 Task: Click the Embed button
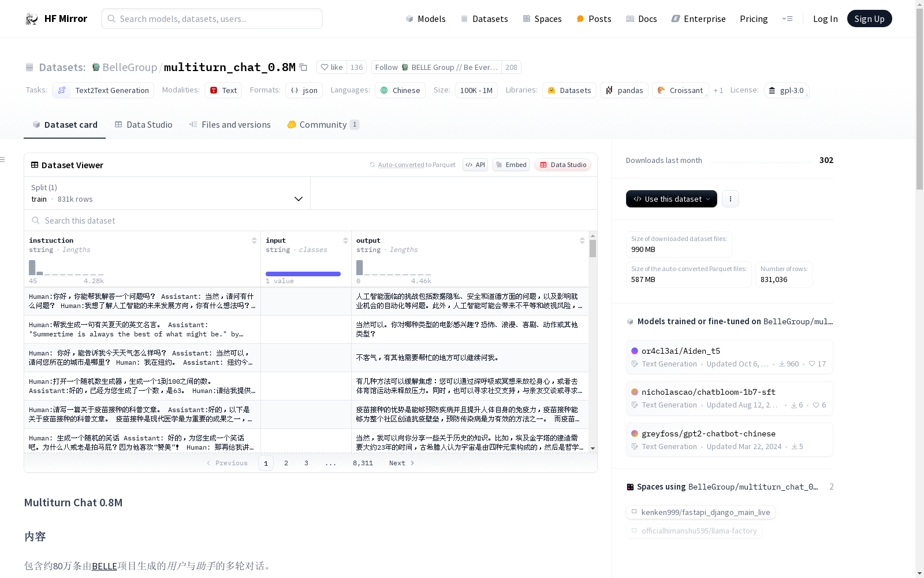pos(511,165)
